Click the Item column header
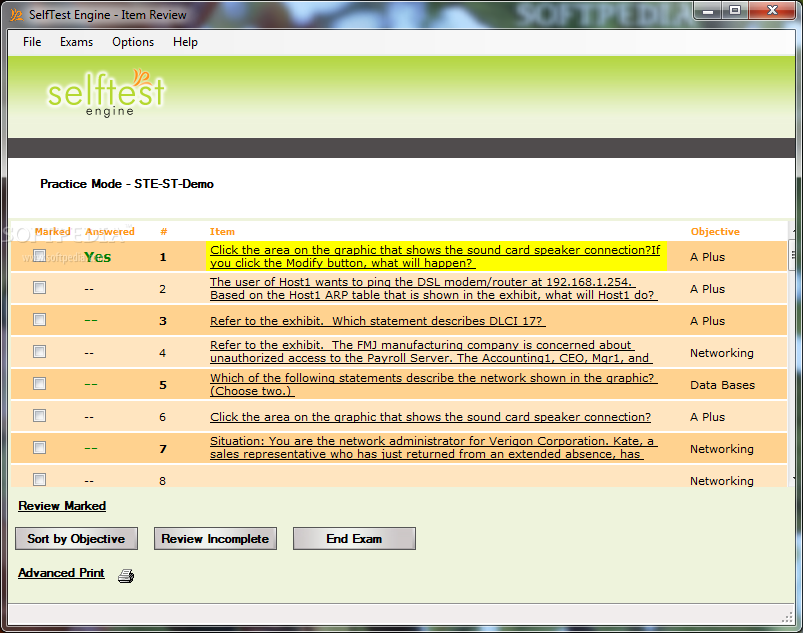This screenshot has height=633, width=803. tap(222, 231)
